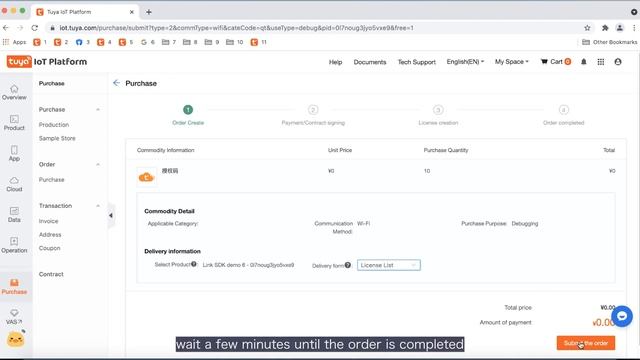Select Production in the side menu
Viewport: 640px width, 360px height.
54,124
